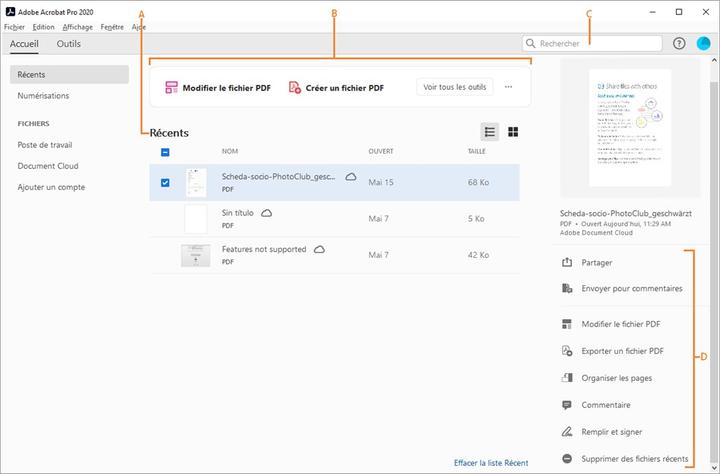The image size is (720, 474).
Task: Click the Modifier le fichier PDF tool icon in top card
Action: point(171,88)
